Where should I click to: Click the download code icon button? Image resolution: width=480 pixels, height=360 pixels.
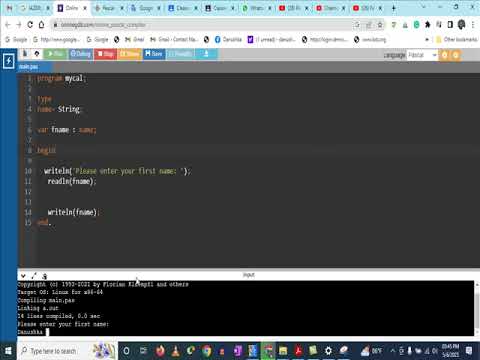coord(206,54)
